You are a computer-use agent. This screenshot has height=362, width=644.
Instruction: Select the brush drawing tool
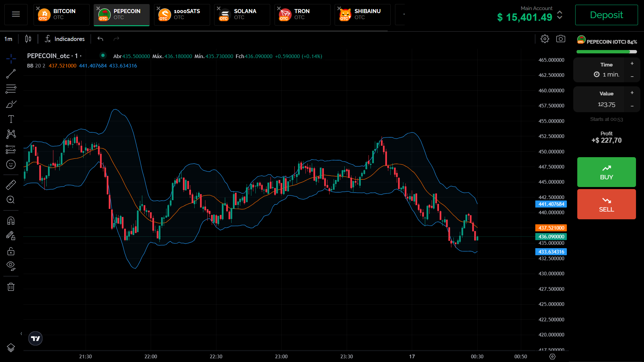click(x=11, y=104)
